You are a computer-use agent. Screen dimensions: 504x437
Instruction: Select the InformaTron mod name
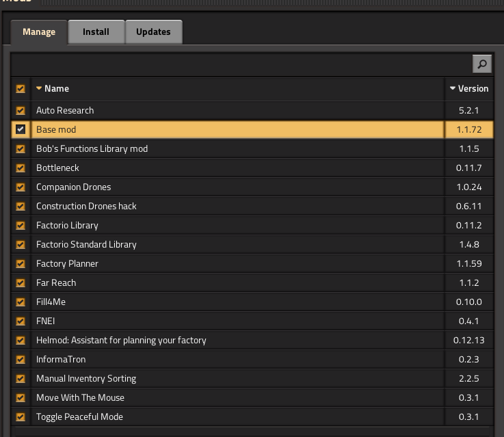tap(61, 359)
